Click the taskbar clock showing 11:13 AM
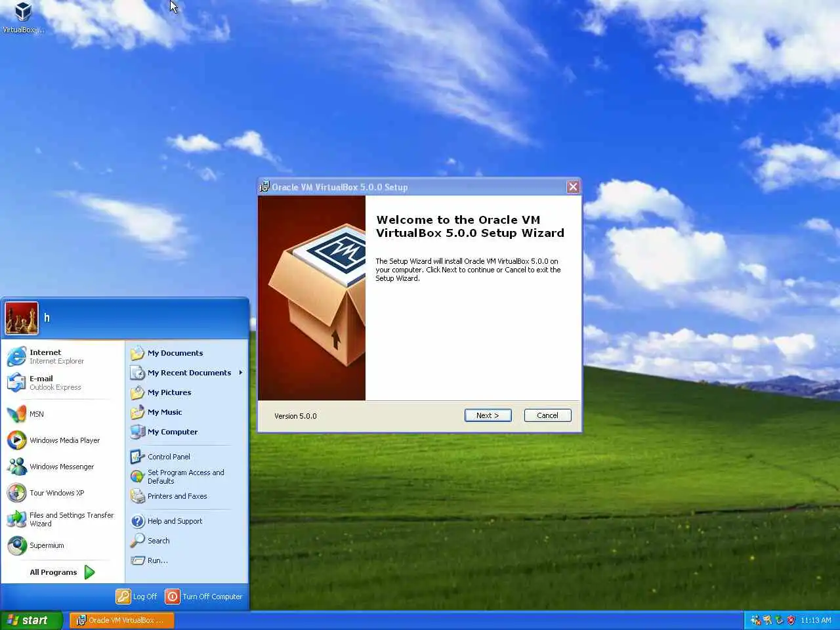 click(816, 620)
